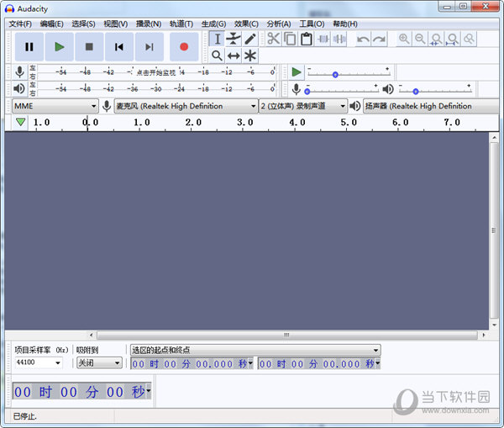Open the 轨道(T) menu
Image resolution: width=504 pixels, height=428 pixels.
coord(181,24)
